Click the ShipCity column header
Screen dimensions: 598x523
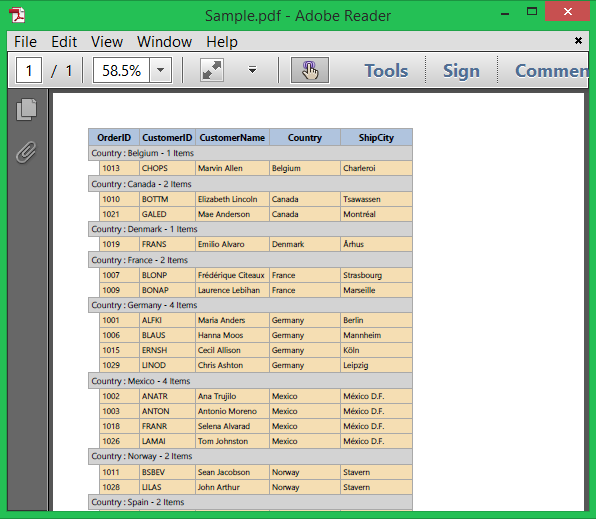[376, 138]
